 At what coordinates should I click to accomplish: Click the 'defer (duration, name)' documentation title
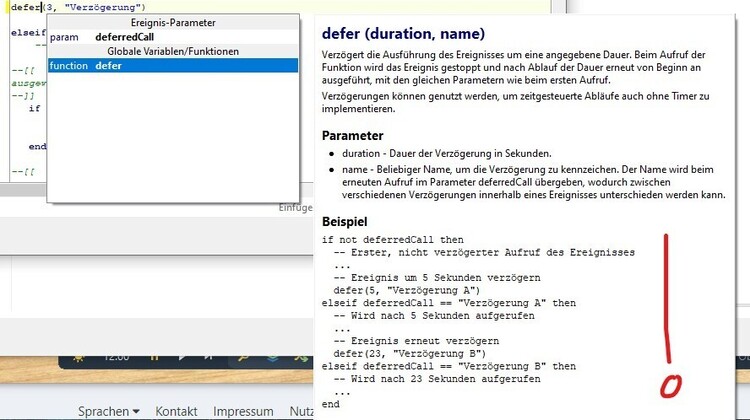tap(403, 33)
